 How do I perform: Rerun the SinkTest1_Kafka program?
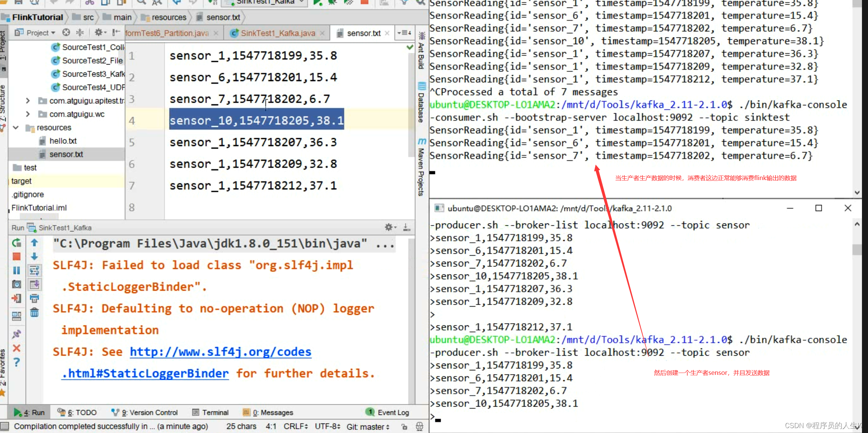coord(16,243)
